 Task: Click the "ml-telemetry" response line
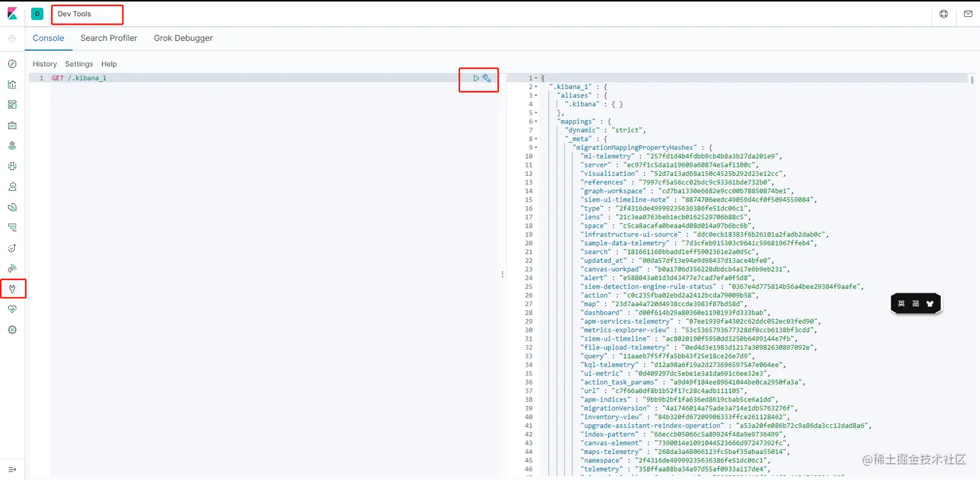point(682,156)
